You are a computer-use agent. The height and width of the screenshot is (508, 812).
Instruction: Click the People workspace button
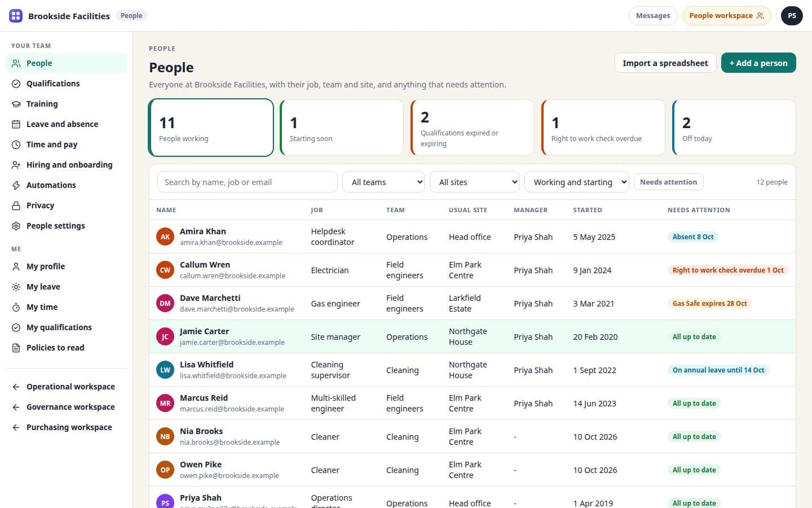point(726,16)
